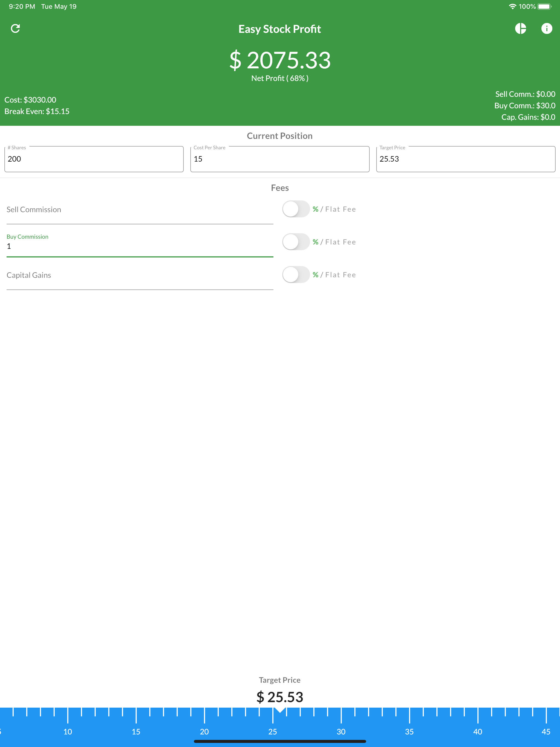Screen dimensions: 560x747
Task: Tap the $ 2075.33 net profit amount
Action: pos(280,60)
